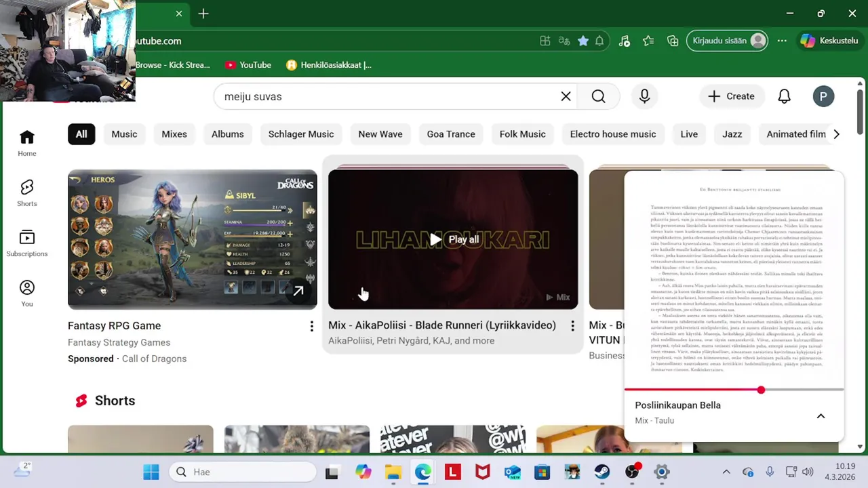Open Mix - AikaPoliisi - Blade Runneri title
The width and height of the screenshot is (868, 488).
click(442, 325)
